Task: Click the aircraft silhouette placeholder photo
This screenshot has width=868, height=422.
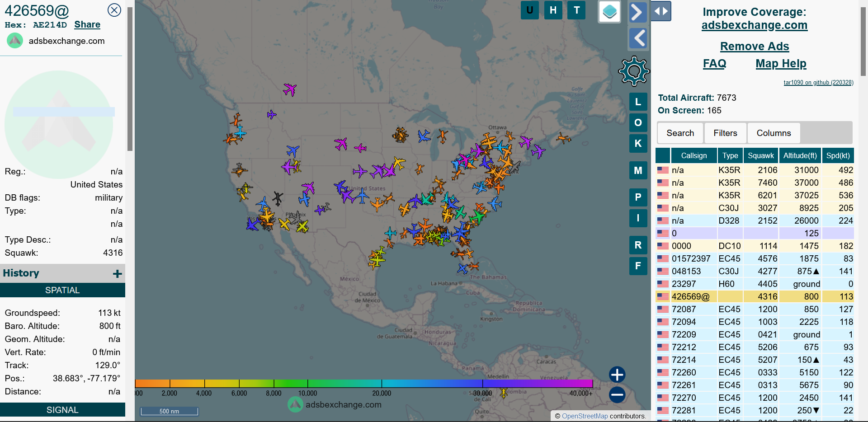Action: [59, 124]
